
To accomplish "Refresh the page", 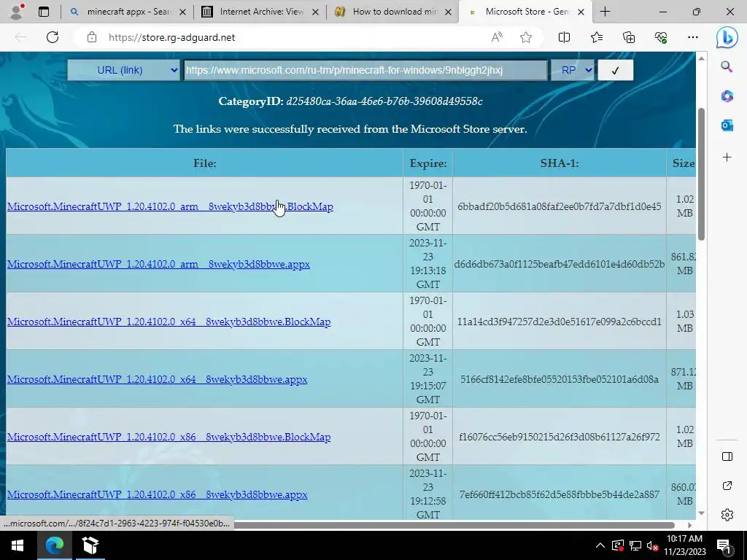I will pos(53,37).
